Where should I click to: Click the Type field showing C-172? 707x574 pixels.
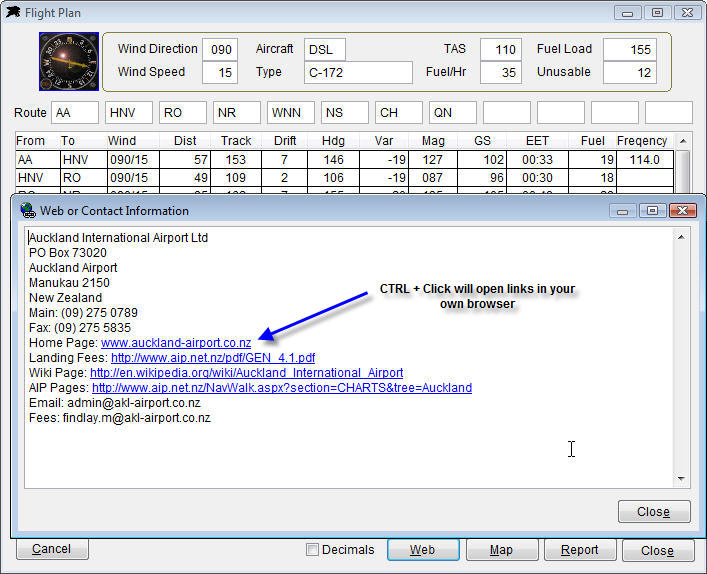coord(358,72)
